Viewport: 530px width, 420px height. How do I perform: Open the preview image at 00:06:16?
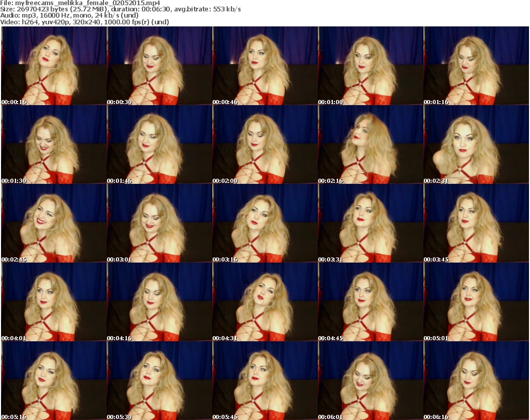tap(476, 381)
